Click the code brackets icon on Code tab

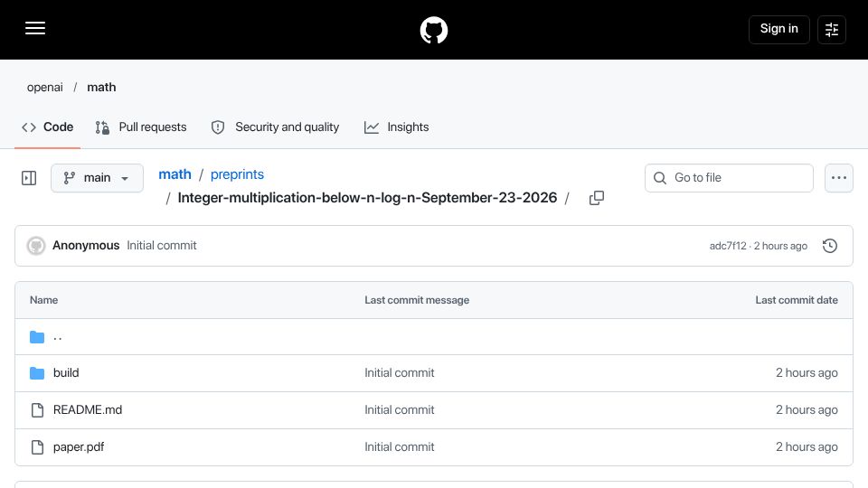(x=29, y=127)
